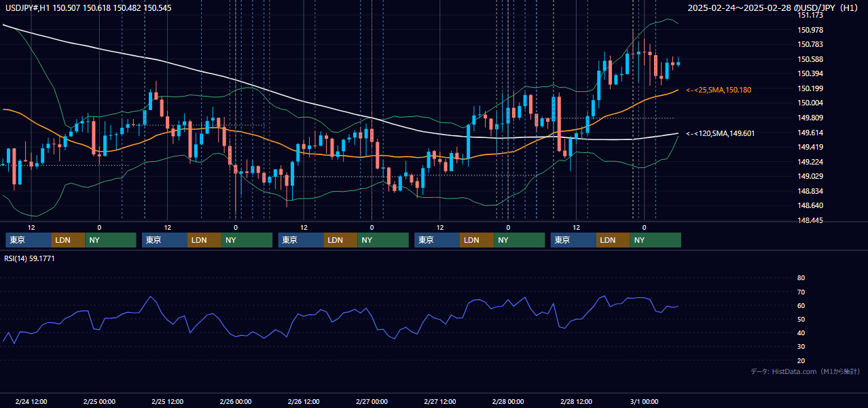Select the Feb 25 東京 session block
Viewport: 868px width, 408px height.
pyautogui.click(x=165, y=240)
